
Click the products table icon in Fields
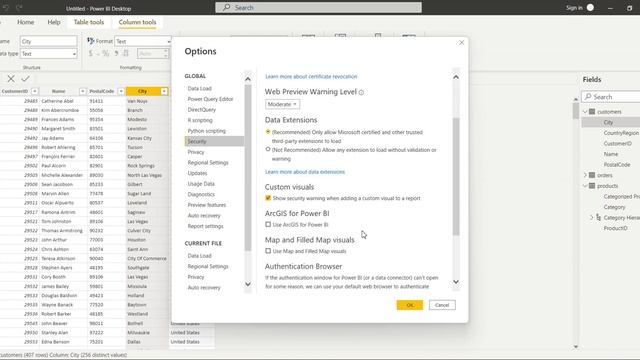point(592,186)
